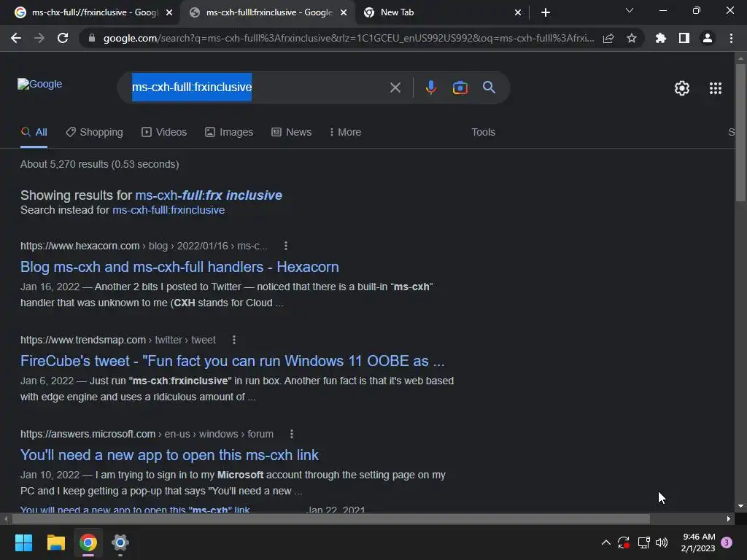
Task: Start voice search with microphone
Action: point(430,87)
